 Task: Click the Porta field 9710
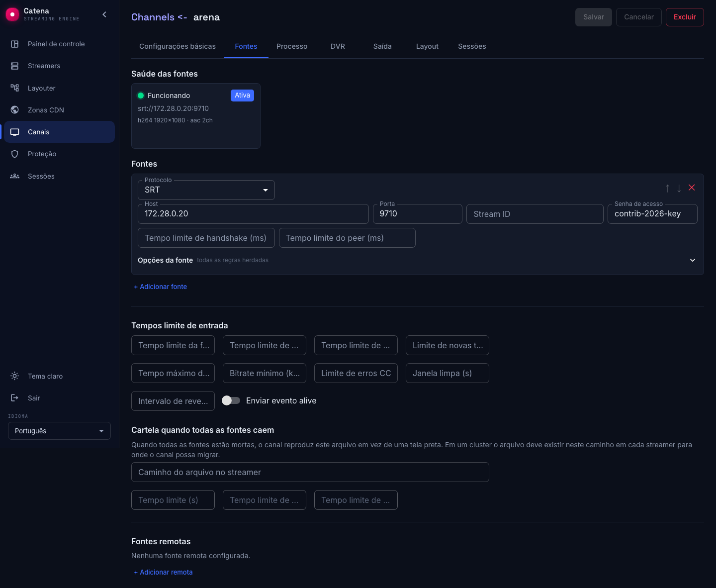(418, 214)
